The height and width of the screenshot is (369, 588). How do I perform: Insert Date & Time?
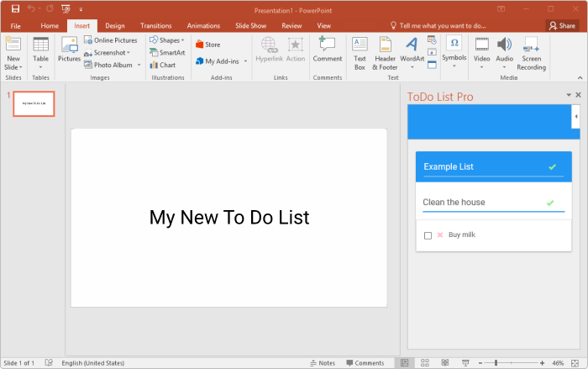coord(432,40)
